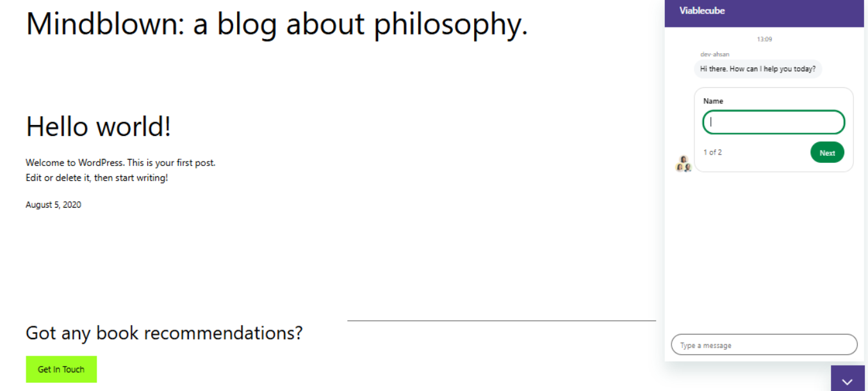Click the "Got any book recommendations?" heading
The width and height of the screenshot is (868, 391).
164,333
